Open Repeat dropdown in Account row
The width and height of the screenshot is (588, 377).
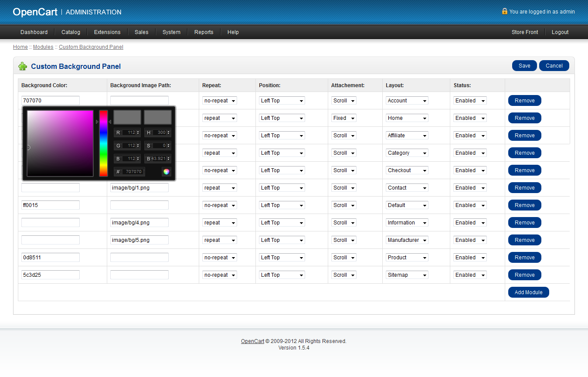point(220,101)
